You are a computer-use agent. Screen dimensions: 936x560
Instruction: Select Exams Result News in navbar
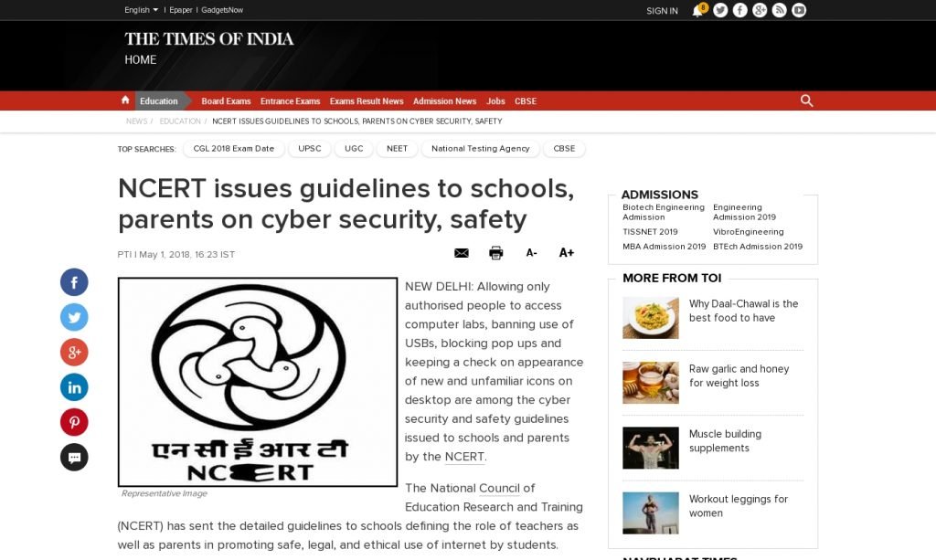tap(366, 101)
